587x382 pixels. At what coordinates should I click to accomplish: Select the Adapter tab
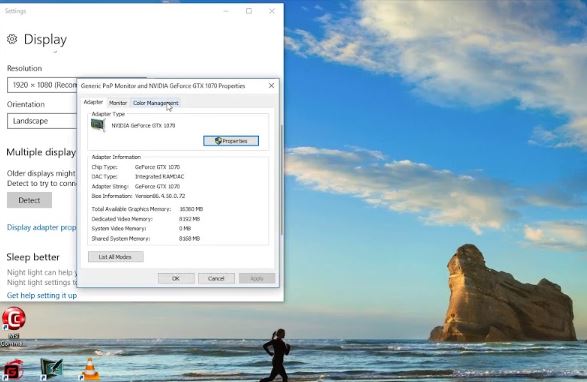(93, 102)
